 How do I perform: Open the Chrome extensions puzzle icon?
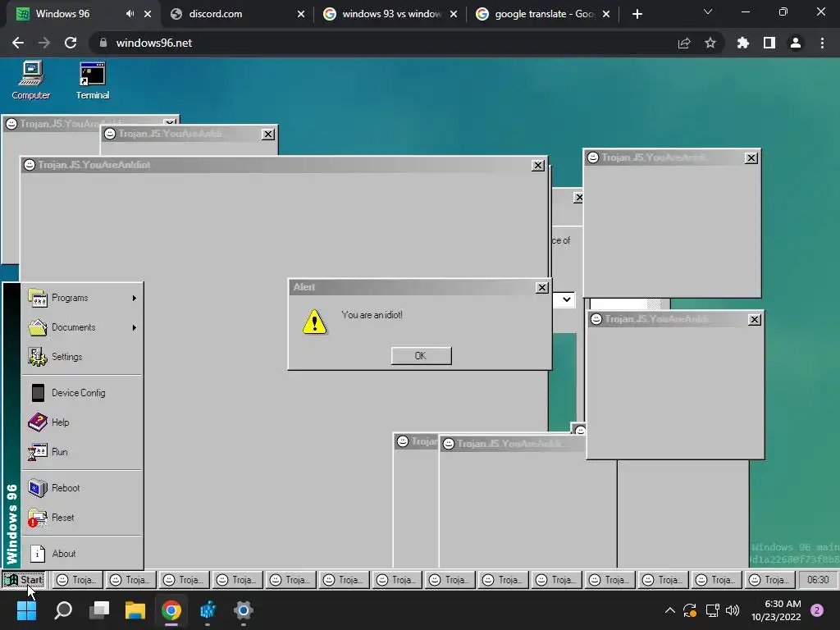(743, 43)
